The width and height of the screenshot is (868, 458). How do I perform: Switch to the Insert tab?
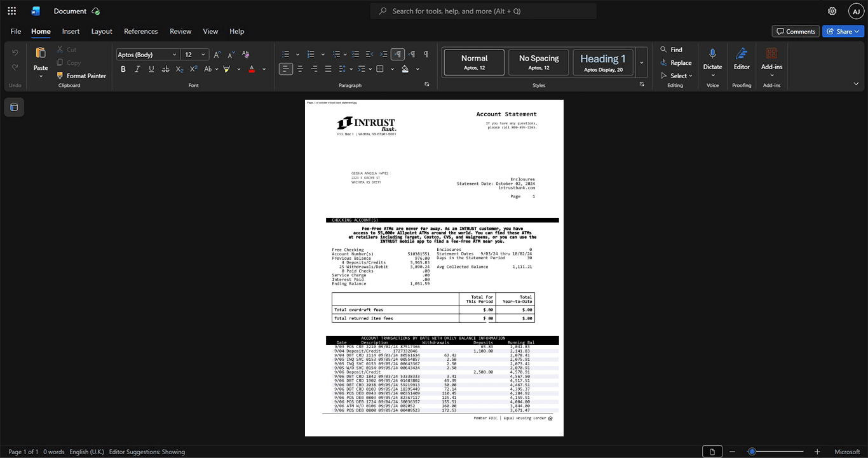coord(71,31)
